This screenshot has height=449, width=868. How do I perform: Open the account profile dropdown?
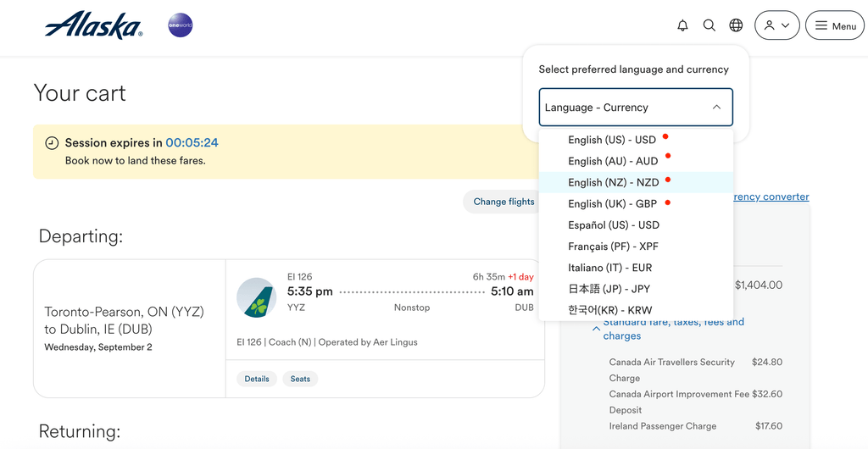(x=777, y=25)
